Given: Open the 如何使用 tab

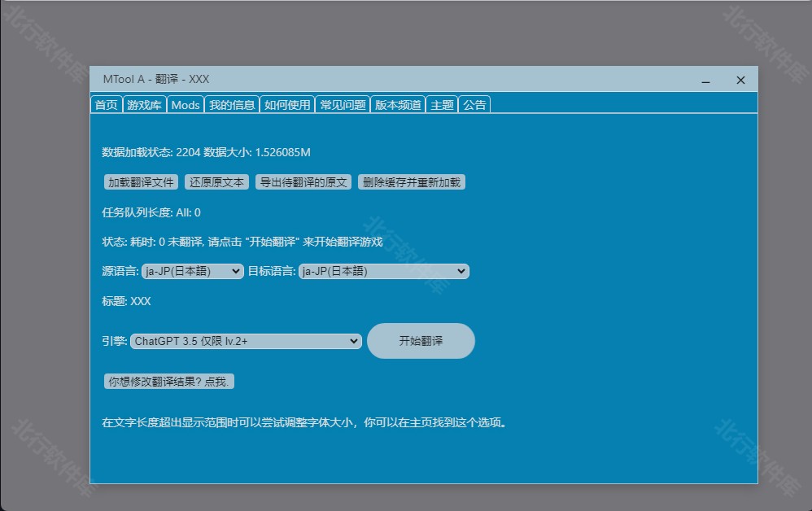Looking at the screenshot, I should [x=287, y=105].
